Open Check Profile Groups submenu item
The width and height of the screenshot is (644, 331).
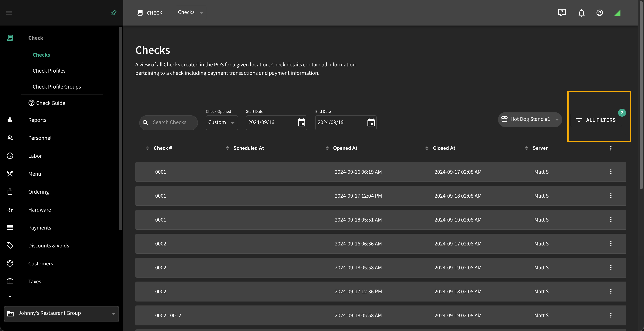click(x=57, y=87)
